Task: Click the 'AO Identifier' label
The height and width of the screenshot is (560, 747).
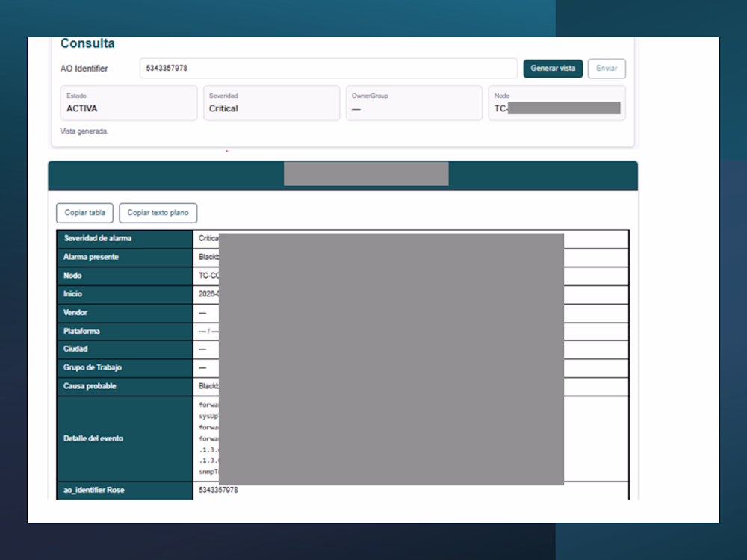Action: point(84,69)
